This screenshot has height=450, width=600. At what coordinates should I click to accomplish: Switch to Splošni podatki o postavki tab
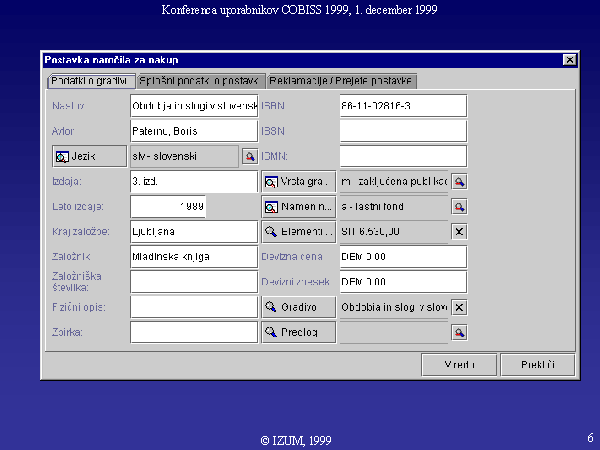pyautogui.click(x=199, y=80)
